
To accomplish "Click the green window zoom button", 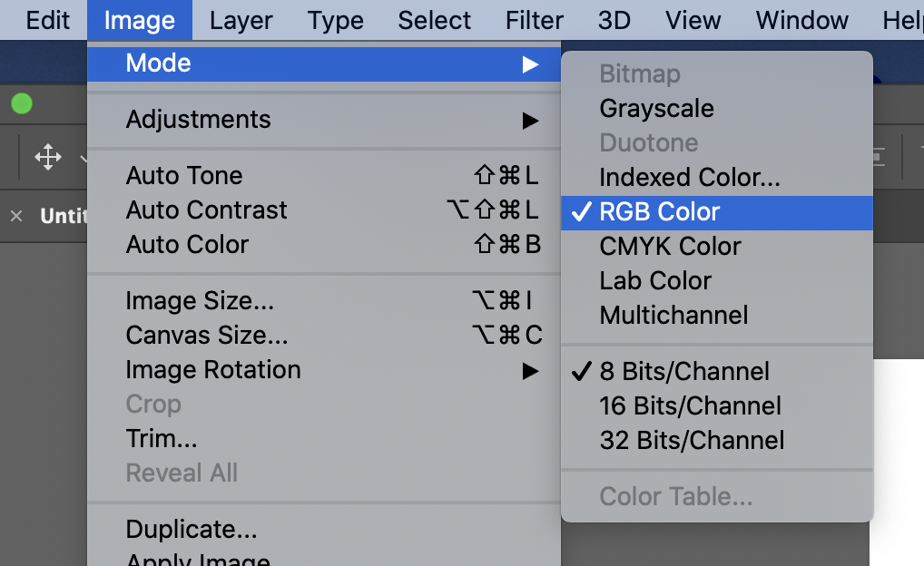I will [22, 104].
